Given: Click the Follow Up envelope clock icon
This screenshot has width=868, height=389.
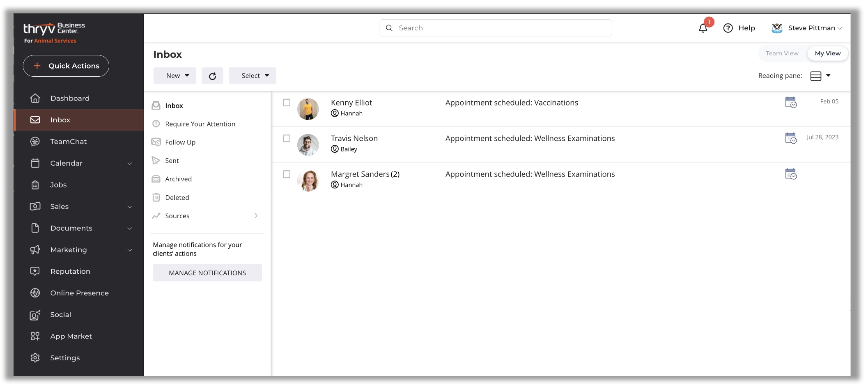Looking at the screenshot, I should (156, 142).
